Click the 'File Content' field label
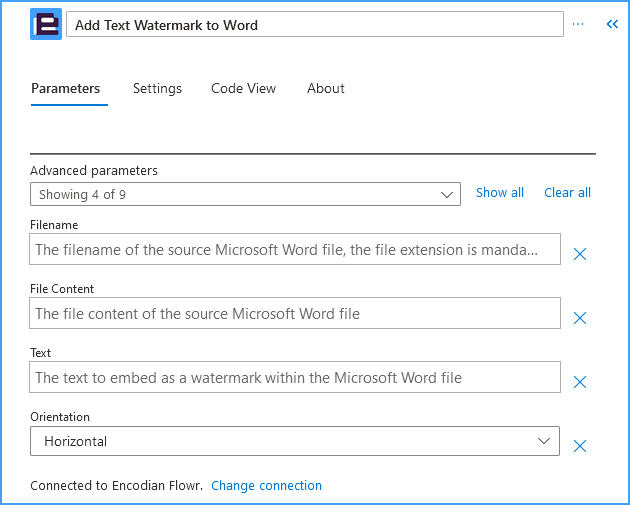Viewport: 630px width, 505px height. [x=62, y=289]
